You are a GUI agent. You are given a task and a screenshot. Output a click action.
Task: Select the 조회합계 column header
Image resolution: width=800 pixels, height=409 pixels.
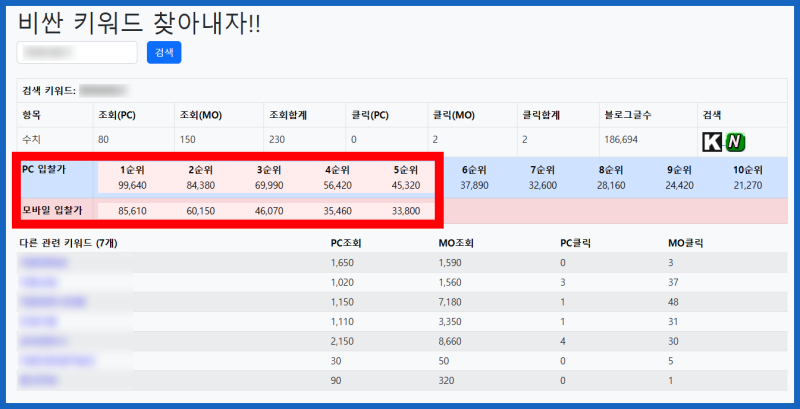(286, 115)
